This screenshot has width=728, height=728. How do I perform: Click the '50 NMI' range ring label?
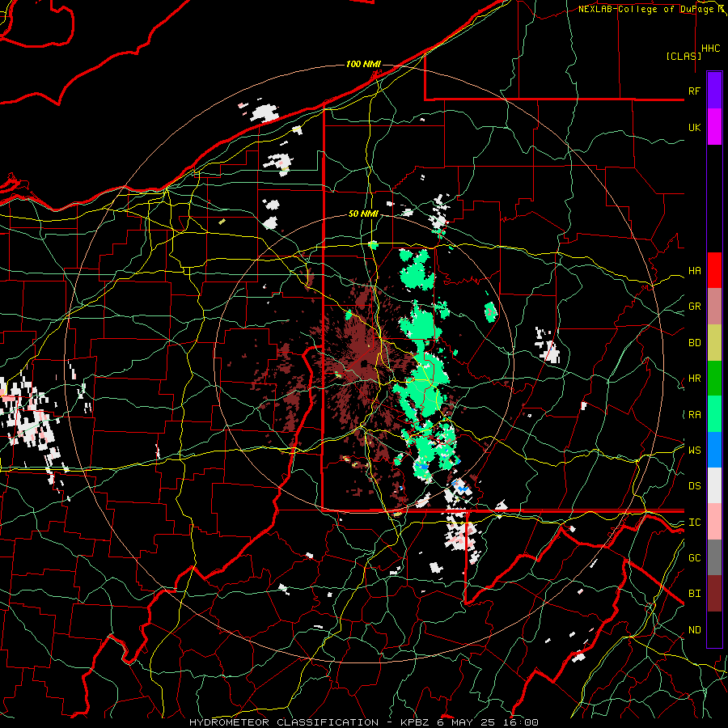coord(363,214)
